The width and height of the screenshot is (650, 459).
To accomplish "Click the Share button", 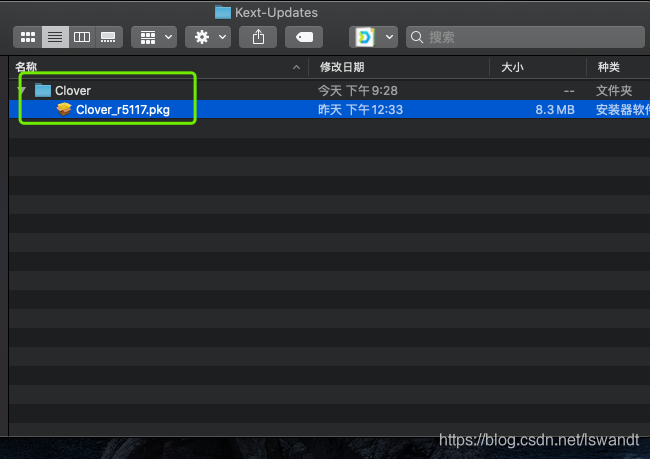I will click(258, 37).
